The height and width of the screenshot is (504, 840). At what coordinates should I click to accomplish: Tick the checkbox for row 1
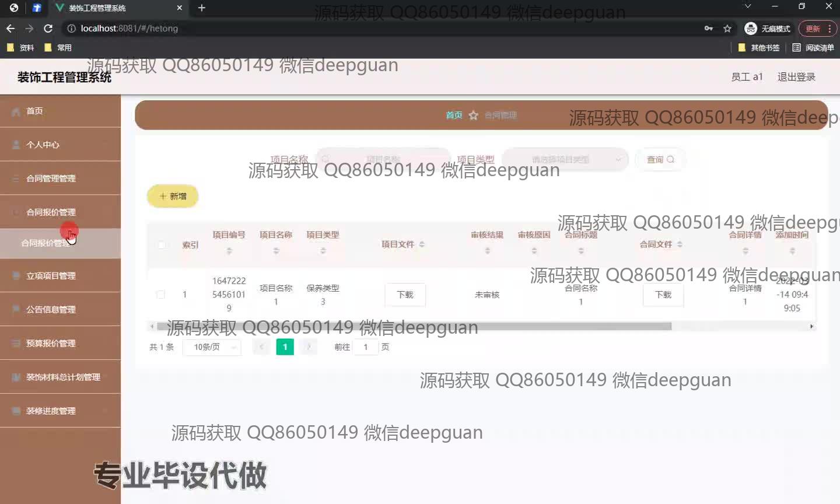pyautogui.click(x=160, y=295)
